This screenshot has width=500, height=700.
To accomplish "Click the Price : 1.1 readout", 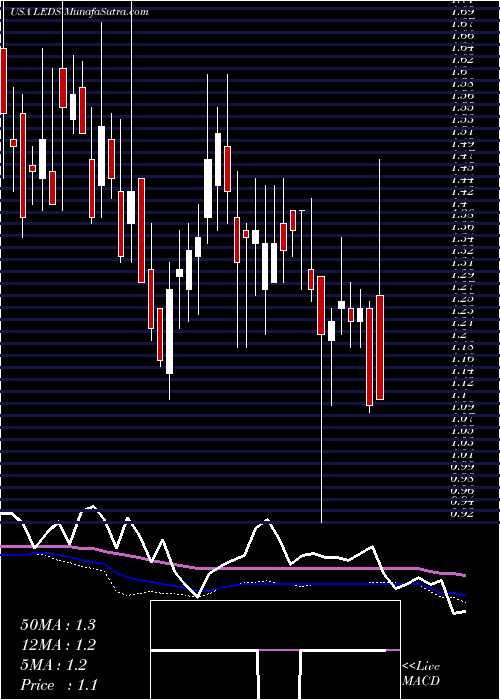I will point(58,685).
